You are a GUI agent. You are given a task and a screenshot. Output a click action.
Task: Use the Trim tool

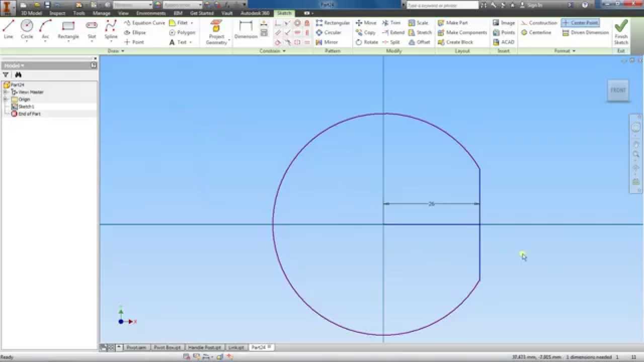pos(391,23)
